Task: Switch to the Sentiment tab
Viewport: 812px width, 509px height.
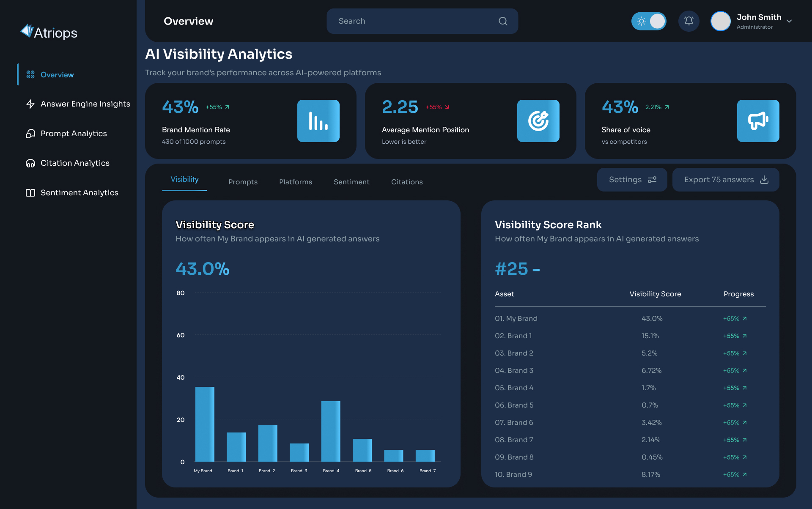Action: [351, 182]
